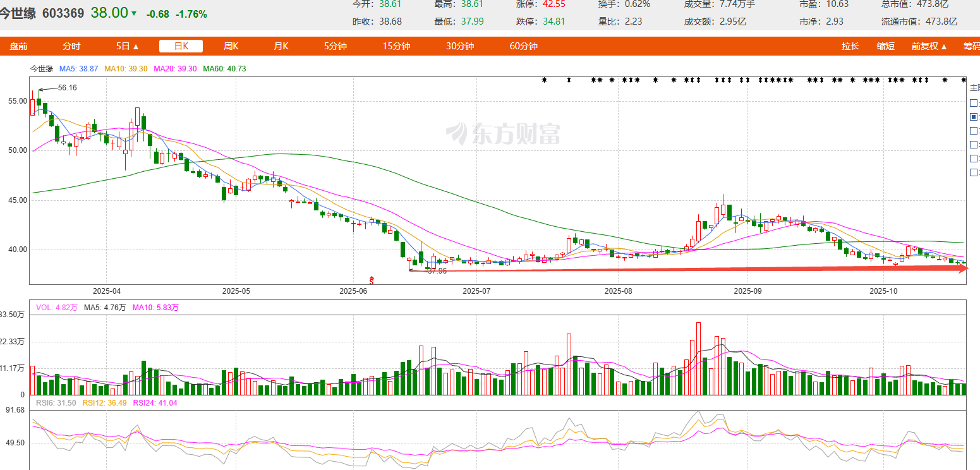Click the MA20: 39.30 legend label
This screenshot has height=470, width=980.
[175, 68]
